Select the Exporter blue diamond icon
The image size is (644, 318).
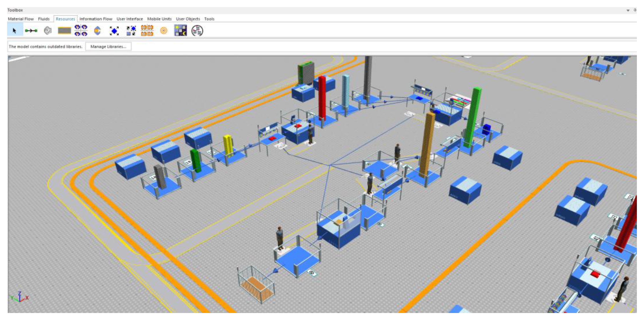point(114,31)
